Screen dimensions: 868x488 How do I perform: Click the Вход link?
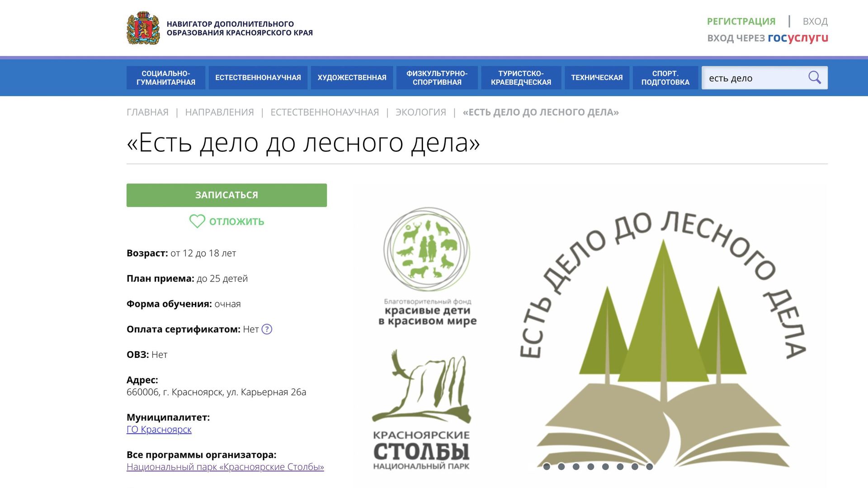click(815, 21)
